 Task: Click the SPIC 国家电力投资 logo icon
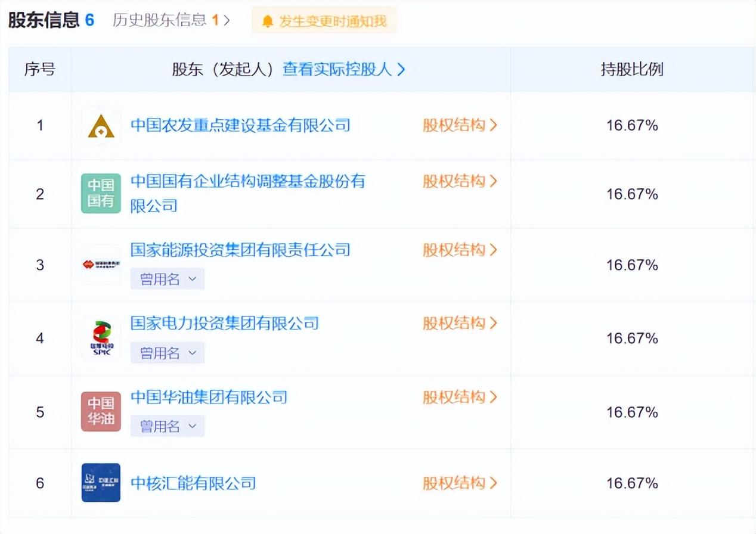click(101, 339)
